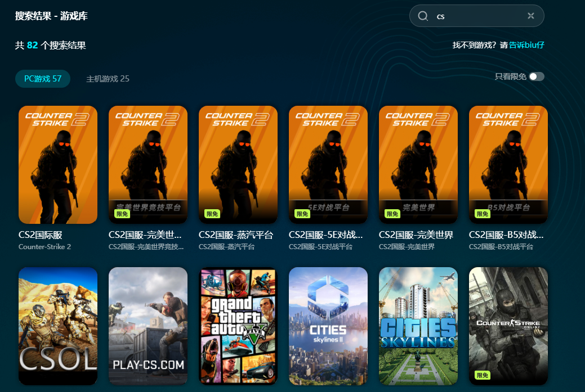The height and width of the screenshot is (392, 585).
Task: Click the 限免 badge on Counter-Strike Online cover
Action: (483, 375)
